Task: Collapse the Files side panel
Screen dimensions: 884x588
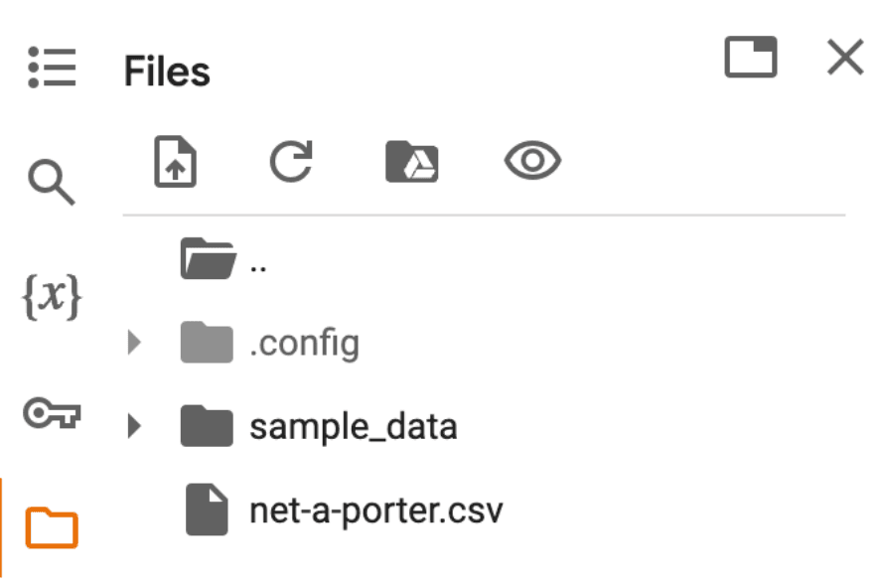Action: click(751, 58)
